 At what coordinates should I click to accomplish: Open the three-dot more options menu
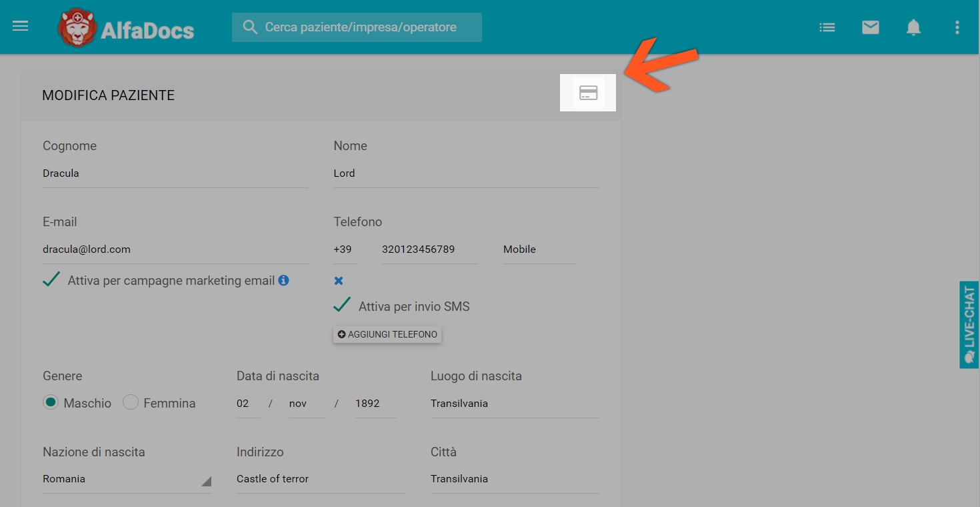[x=957, y=27]
